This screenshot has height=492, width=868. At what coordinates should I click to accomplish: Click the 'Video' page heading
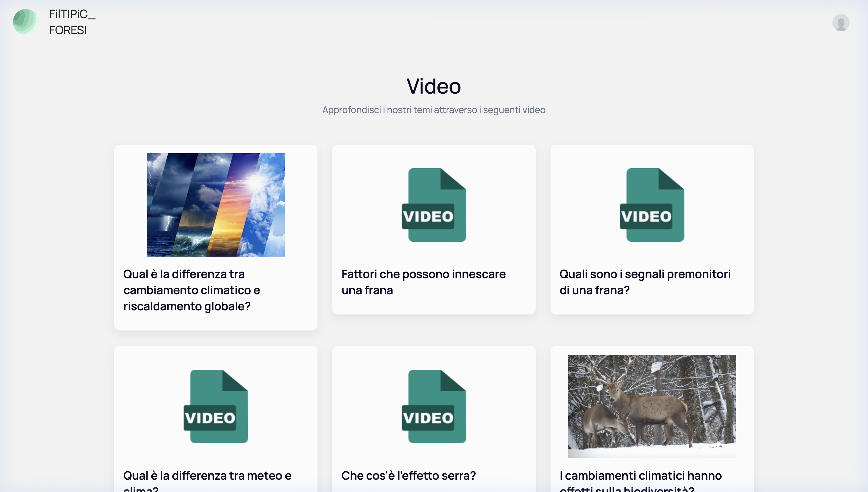pyautogui.click(x=434, y=86)
